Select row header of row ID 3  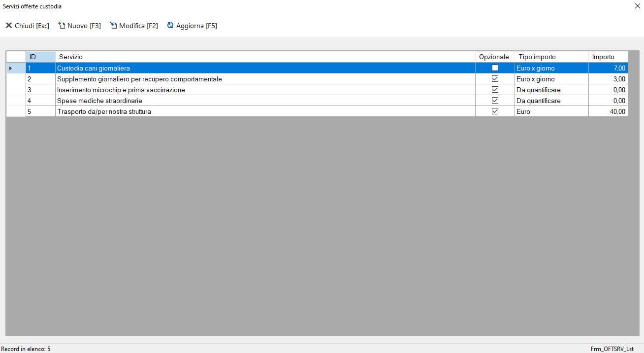click(16, 90)
